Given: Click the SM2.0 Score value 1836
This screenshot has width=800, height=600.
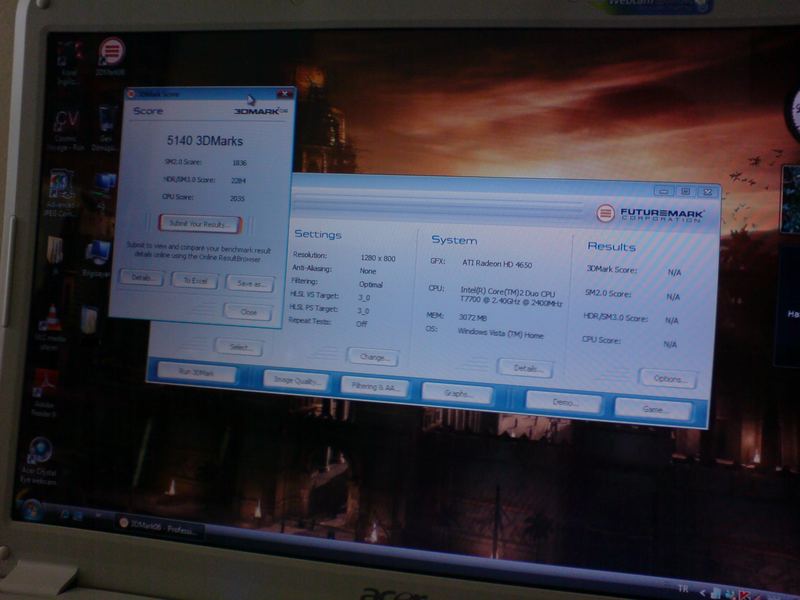Looking at the screenshot, I should pyautogui.click(x=239, y=163).
